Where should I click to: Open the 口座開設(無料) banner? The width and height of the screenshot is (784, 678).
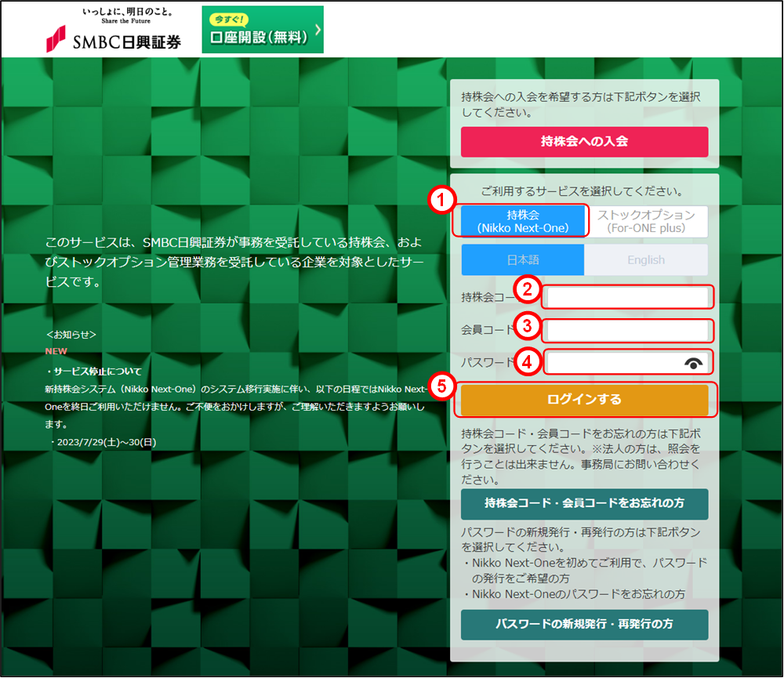click(x=262, y=31)
